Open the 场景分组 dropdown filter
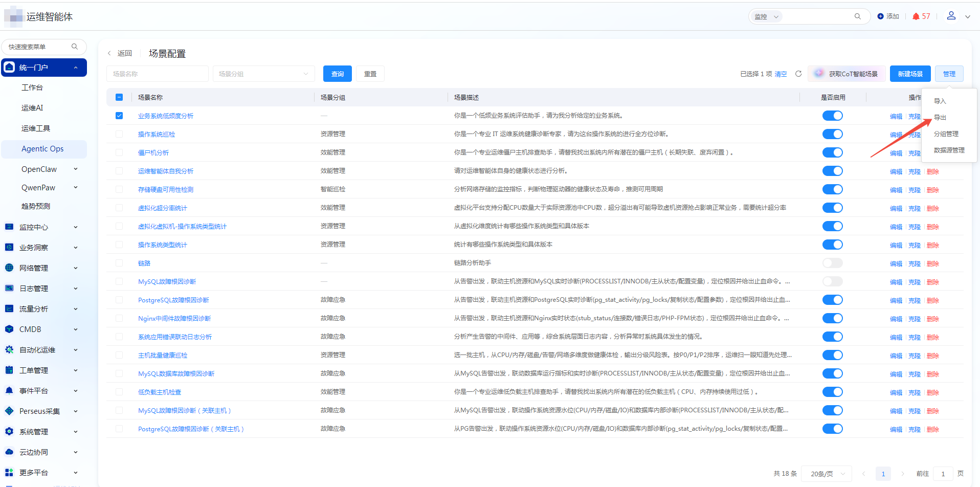The image size is (980, 487). tap(263, 74)
